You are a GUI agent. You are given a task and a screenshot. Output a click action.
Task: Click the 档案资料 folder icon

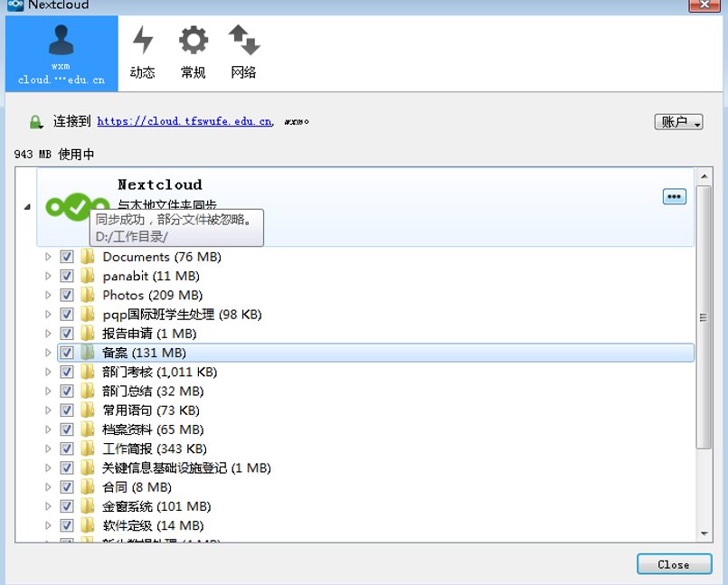click(x=88, y=429)
